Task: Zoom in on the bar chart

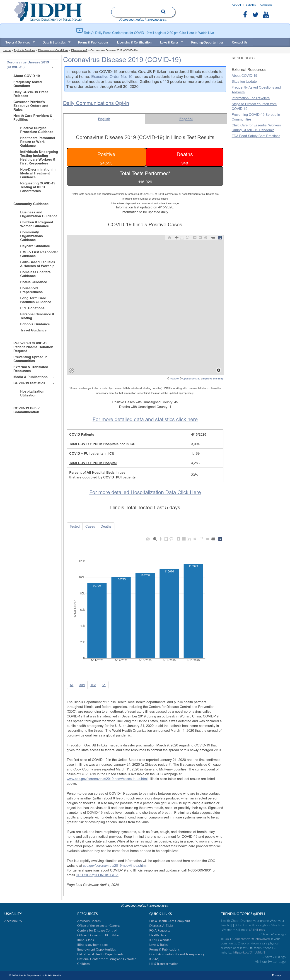Action: coord(179,539)
